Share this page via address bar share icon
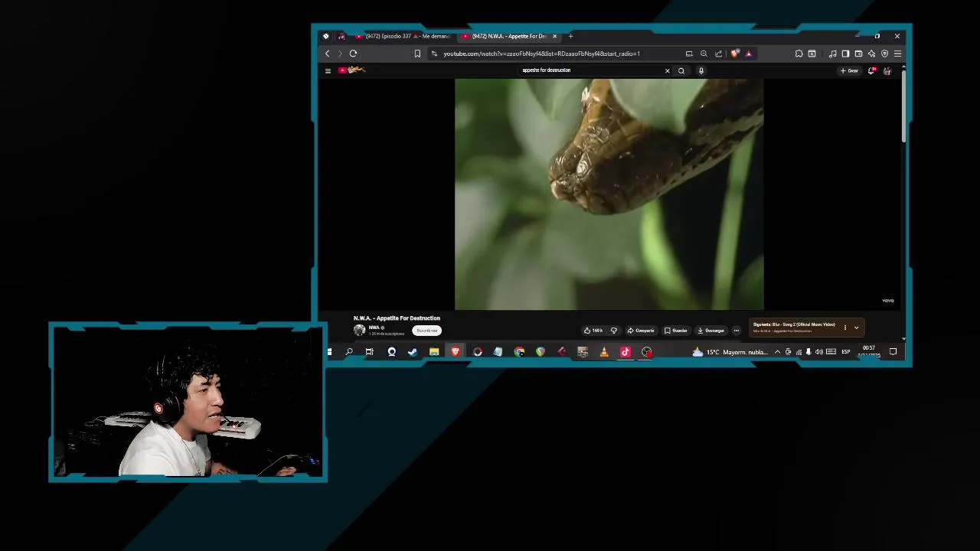The image size is (980, 551). pos(718,54)
